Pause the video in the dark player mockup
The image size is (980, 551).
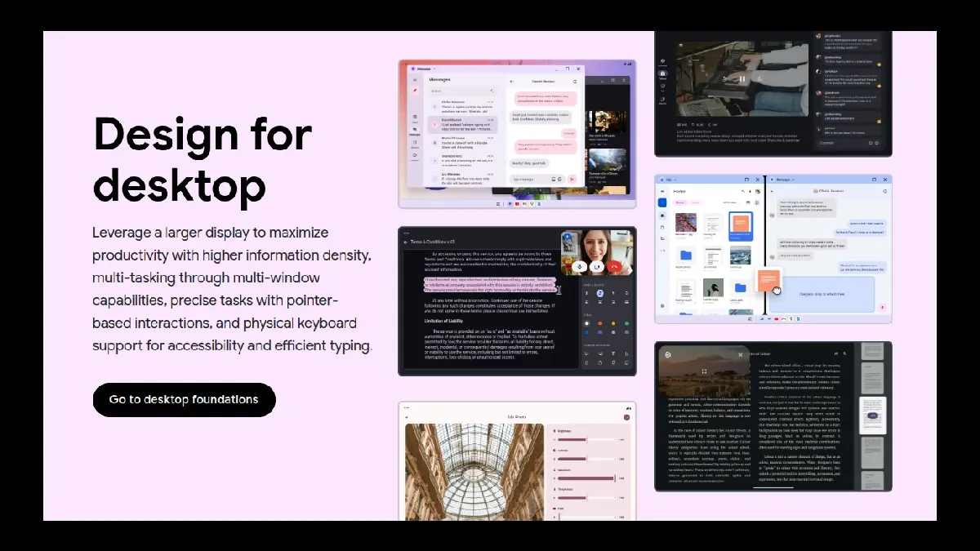[742, 79]
